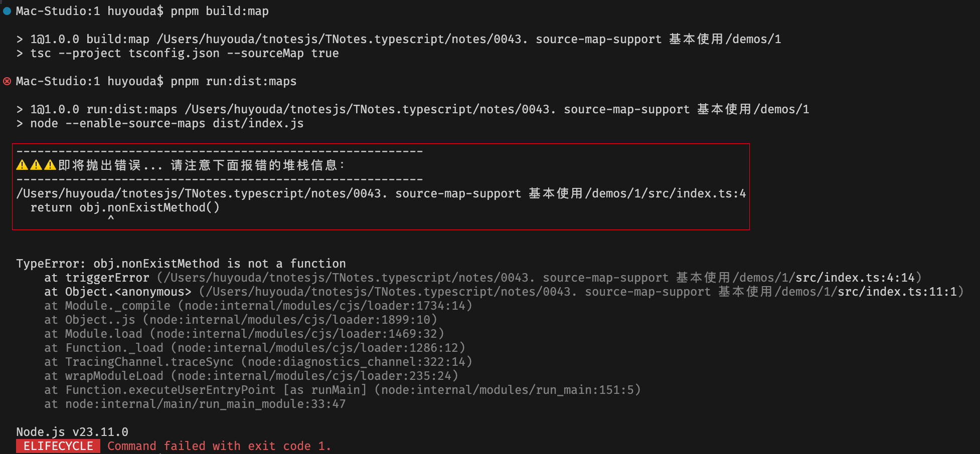
Task: Click the node --enable-source-maps dist/index.js line
Action: pyautogui.click(x=167, y=123)
